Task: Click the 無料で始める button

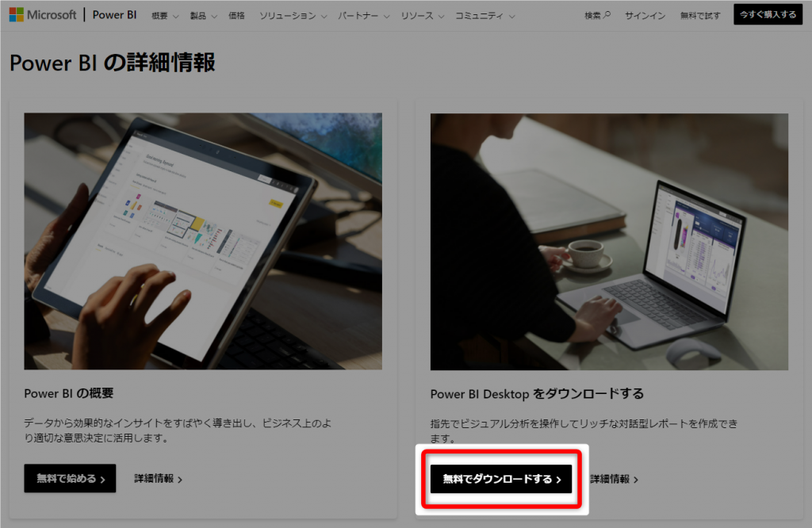Action: pos(70,478)
